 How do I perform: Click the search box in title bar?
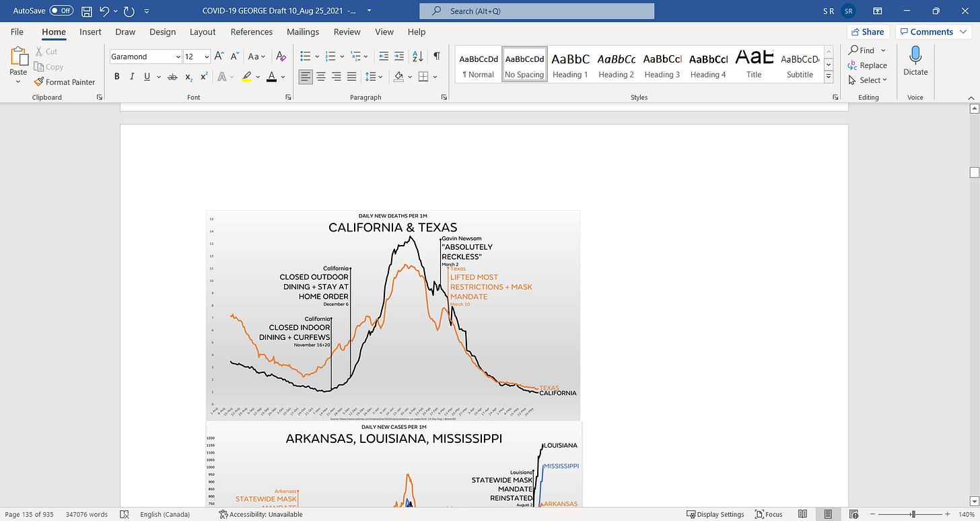(x=536, y=11)
